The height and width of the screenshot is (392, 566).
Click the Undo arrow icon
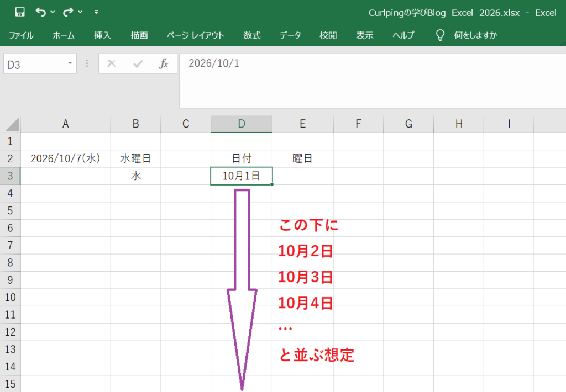coord(40,12)
